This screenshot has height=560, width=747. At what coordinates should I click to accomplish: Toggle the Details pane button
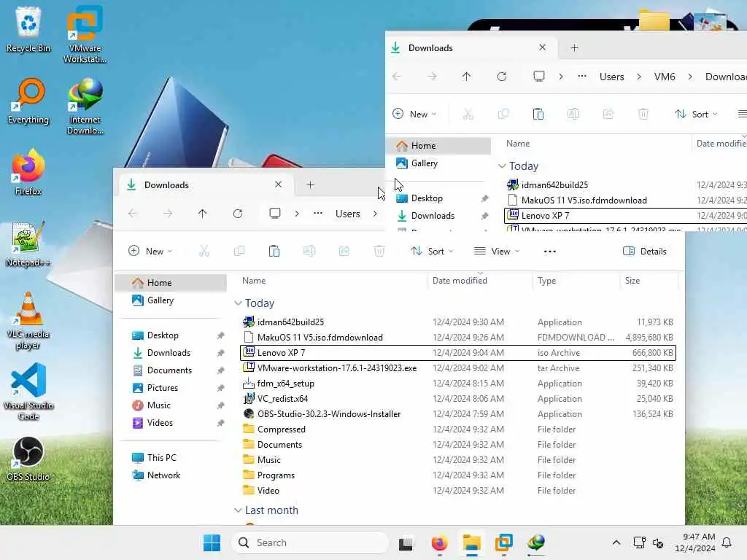coord(645,251)
